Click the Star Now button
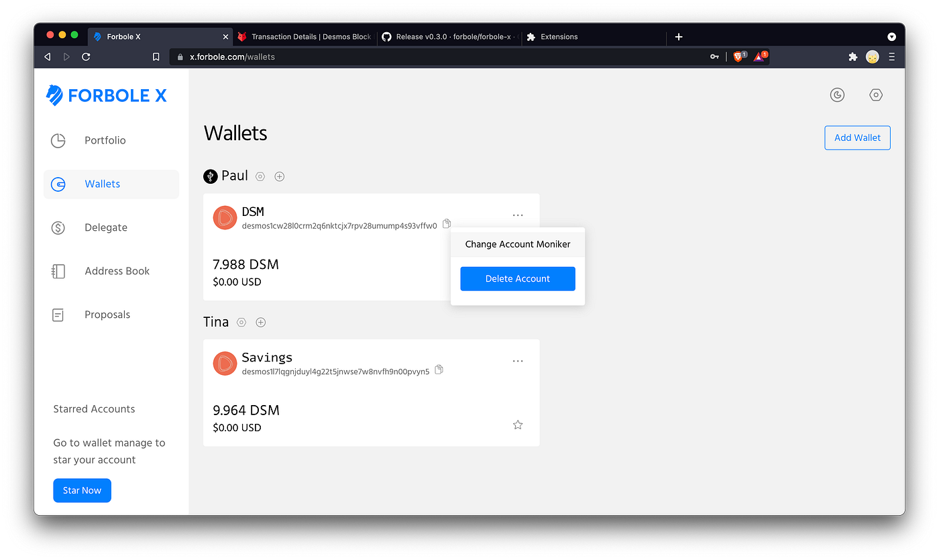Viewport: 939px width, 560px height. click(x=82, y=490)
